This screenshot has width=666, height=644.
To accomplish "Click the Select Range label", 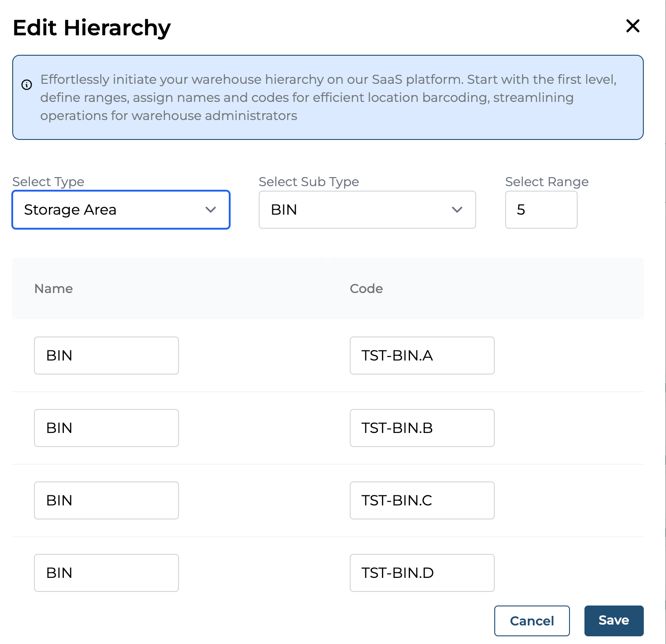I will point(546,182).
